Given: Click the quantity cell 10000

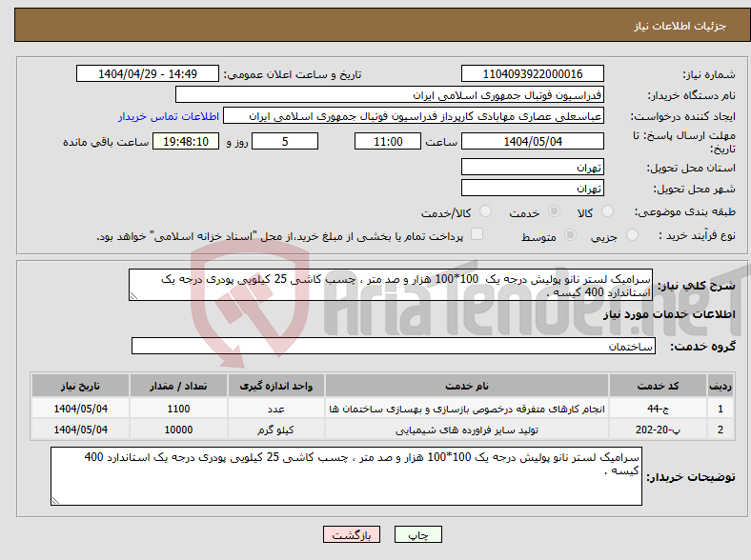Looking at the screenshot, I should click(178, 430).
